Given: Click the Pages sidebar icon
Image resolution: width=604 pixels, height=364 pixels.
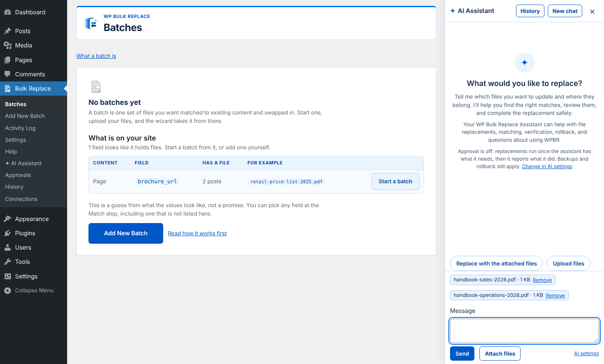Looking at the screenshot, I should (x=8, y=60).
